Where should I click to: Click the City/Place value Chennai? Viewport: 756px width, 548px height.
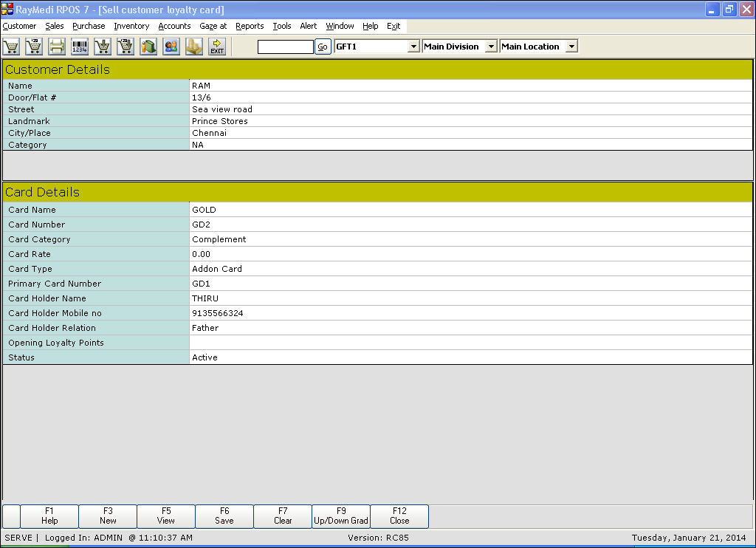tap(209, 133)
